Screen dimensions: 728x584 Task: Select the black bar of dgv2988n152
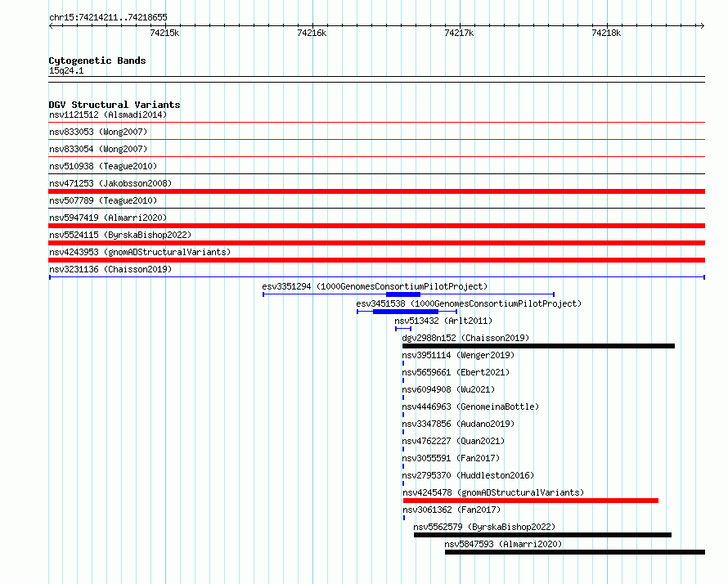click(538, 346)
